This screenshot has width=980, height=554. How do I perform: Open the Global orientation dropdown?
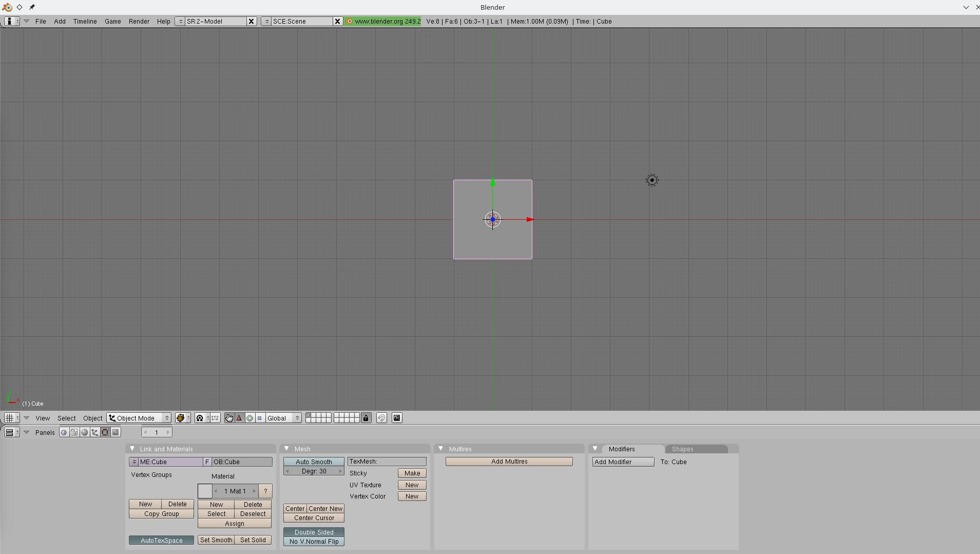click(x=282, y=418)
